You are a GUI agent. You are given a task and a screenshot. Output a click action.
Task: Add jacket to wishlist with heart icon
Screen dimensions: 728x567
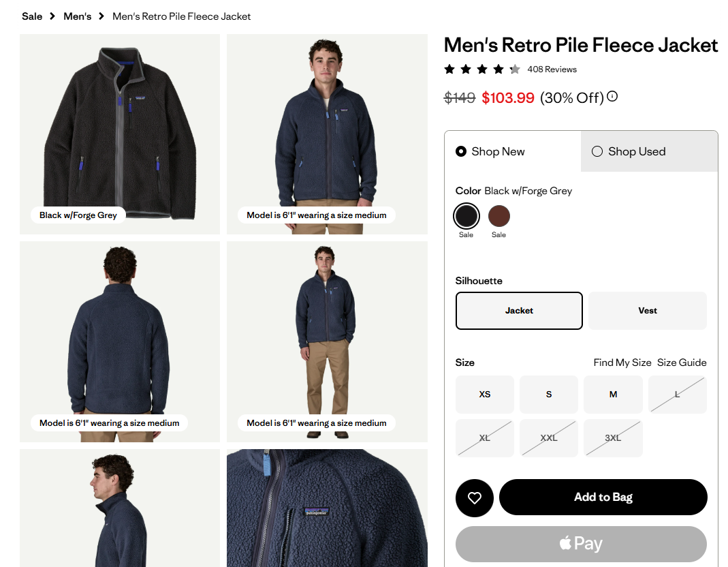(475, 498)
